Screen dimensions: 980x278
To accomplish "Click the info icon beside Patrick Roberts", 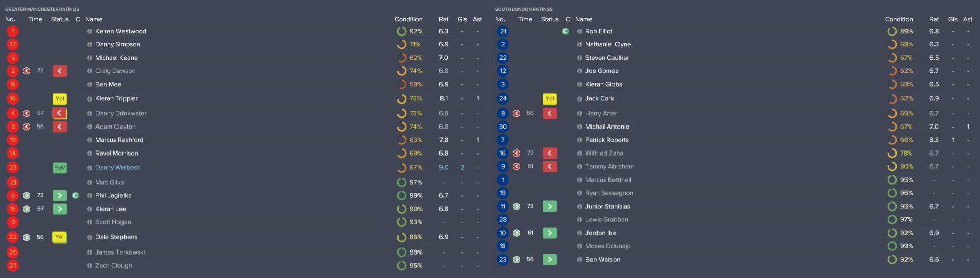I will click(580, 140).
